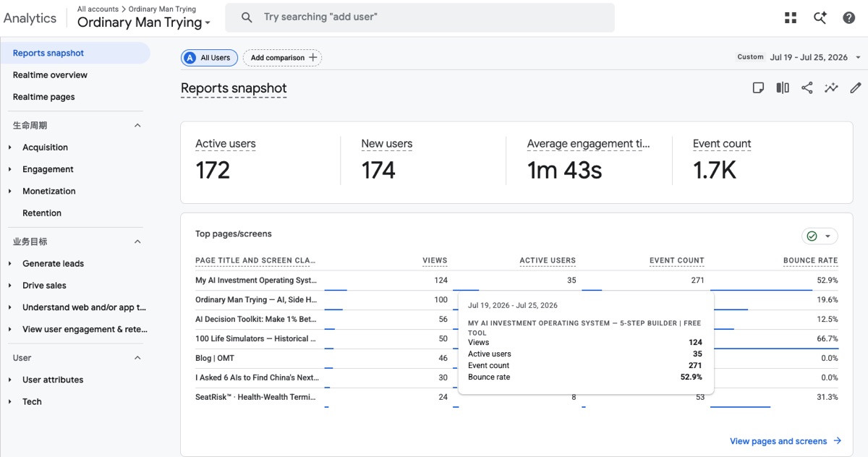Screen dimensions: 868x457
Task: Click the EVENT COUNT column header
Action: coord(677,260)
